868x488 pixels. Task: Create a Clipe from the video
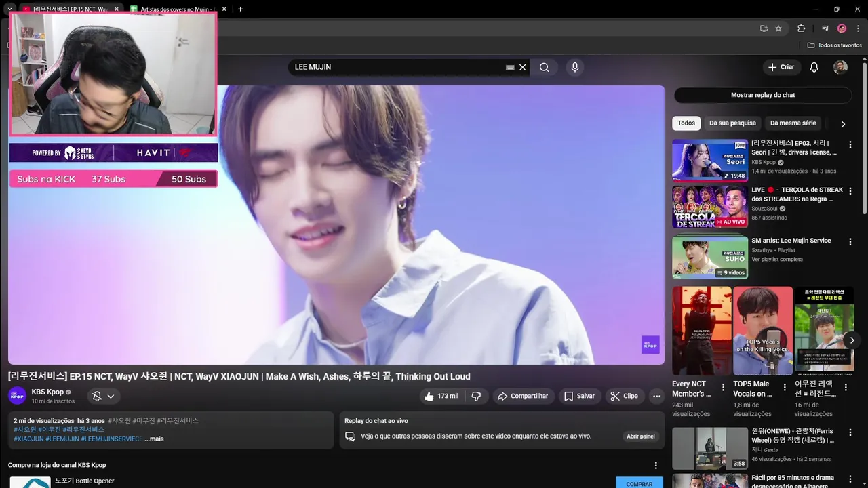pos(624,396)
